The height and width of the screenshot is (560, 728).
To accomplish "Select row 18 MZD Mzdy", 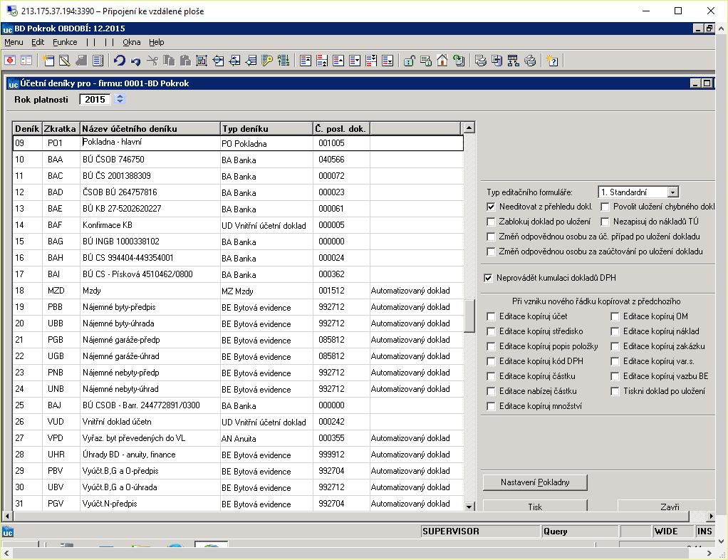I will click(238, 291).
